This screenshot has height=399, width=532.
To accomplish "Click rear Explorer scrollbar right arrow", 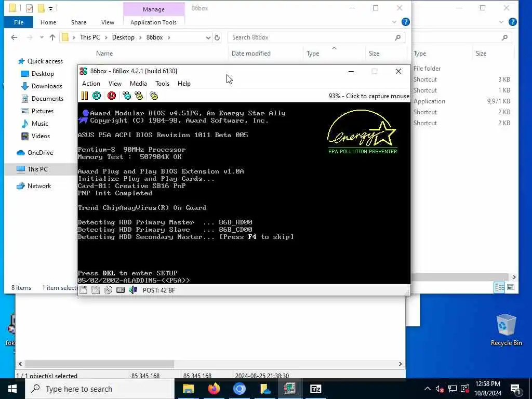I will coord(514,277).
